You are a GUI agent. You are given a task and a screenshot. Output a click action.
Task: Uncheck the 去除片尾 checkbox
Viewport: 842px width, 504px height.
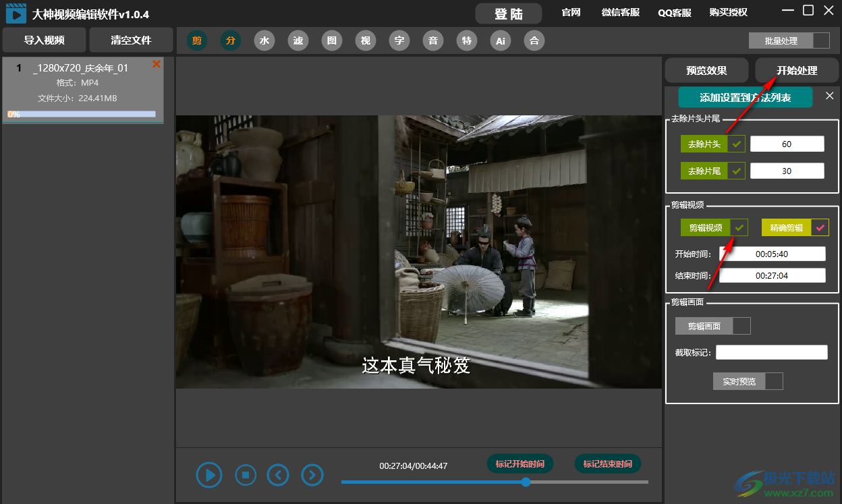point(737,171)
